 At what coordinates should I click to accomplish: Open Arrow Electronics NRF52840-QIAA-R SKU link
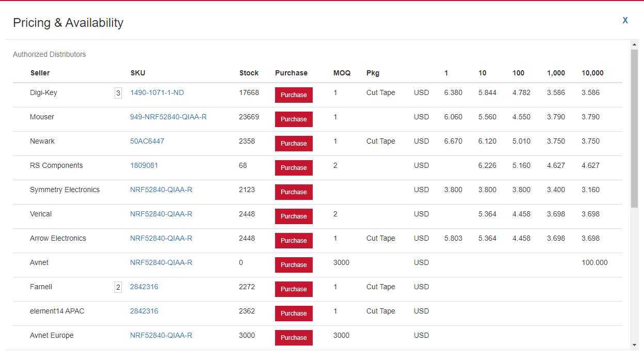(x=161, y=239)
